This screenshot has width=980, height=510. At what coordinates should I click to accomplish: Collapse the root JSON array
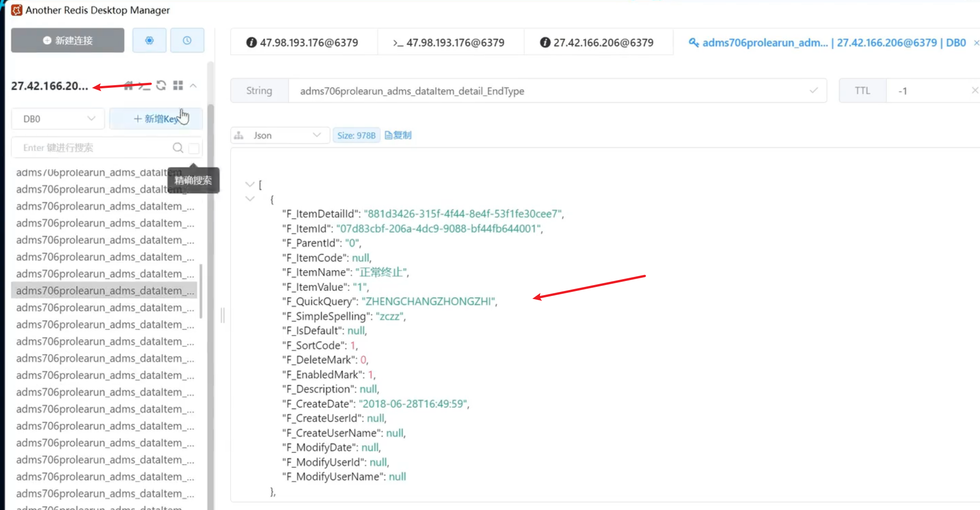click(x=250, y=184)
